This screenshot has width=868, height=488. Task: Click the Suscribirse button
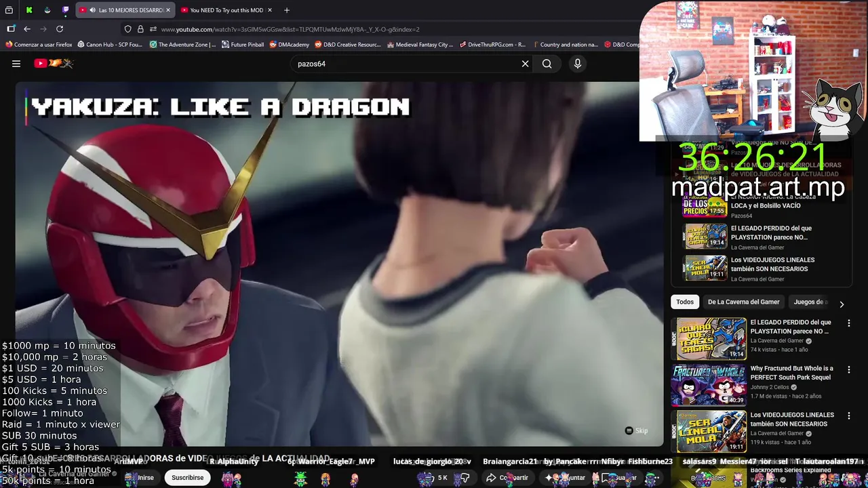188,478
